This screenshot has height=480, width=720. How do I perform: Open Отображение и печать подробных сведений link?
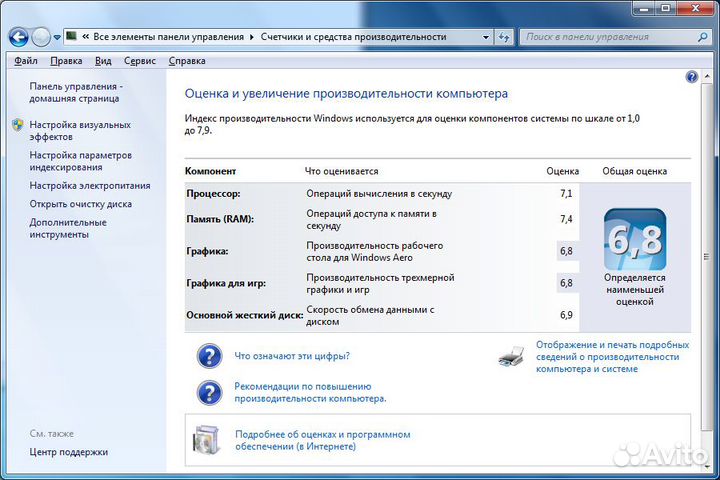coord(612,357)
